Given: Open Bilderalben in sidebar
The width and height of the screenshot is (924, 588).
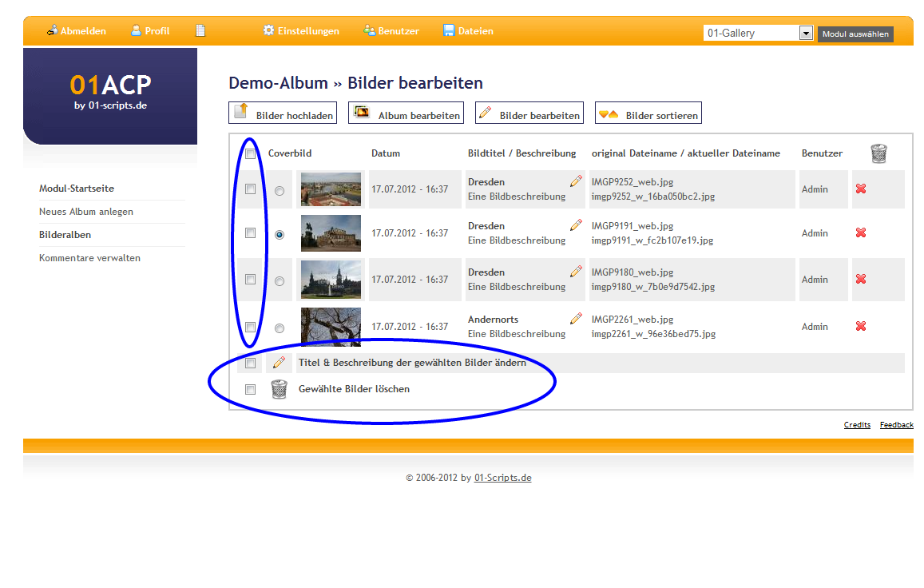Looking at the screenshot, I should [65, 234].
